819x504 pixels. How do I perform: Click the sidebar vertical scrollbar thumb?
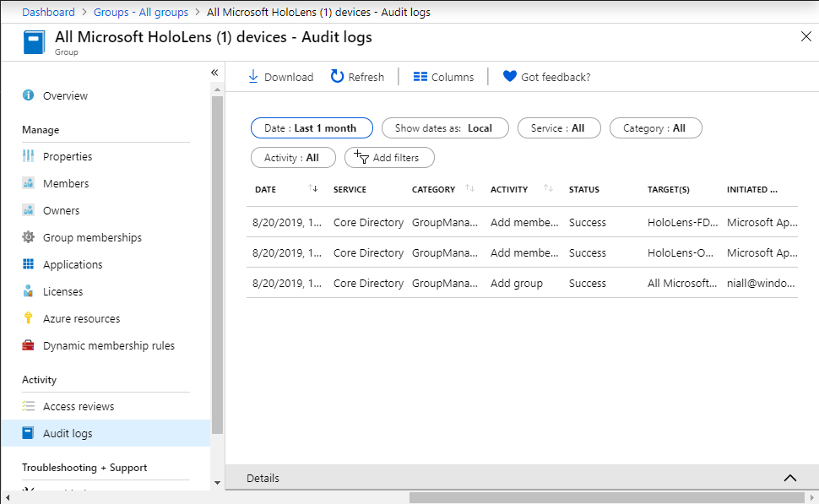tap(217, 265)
